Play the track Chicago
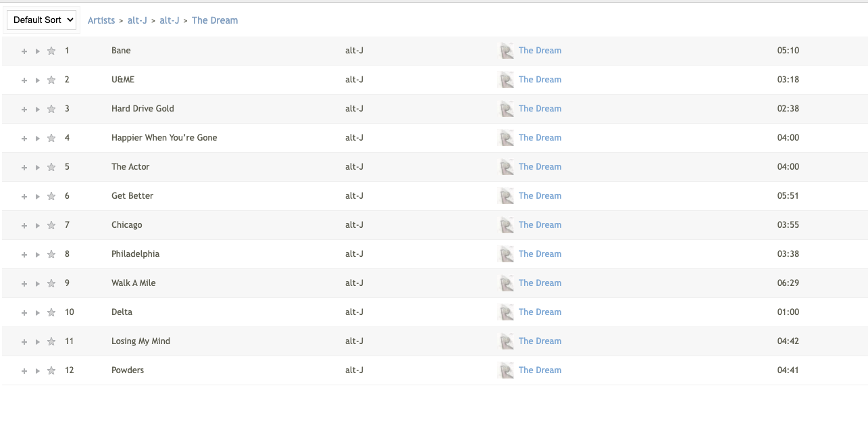The image size is (868, 438). click(38, 226)
